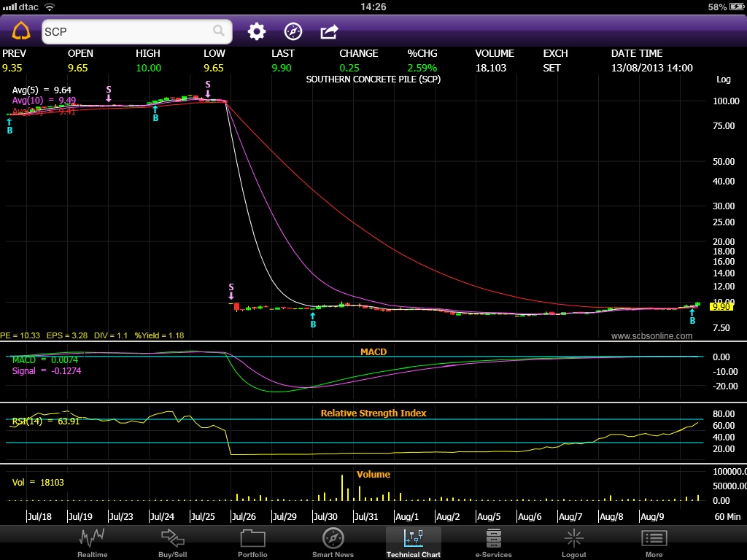Click the SCP symbol search field
Image resolution: width=747 pixels, height=560 pixels.
pyautogui.click(x=128, y=31)
